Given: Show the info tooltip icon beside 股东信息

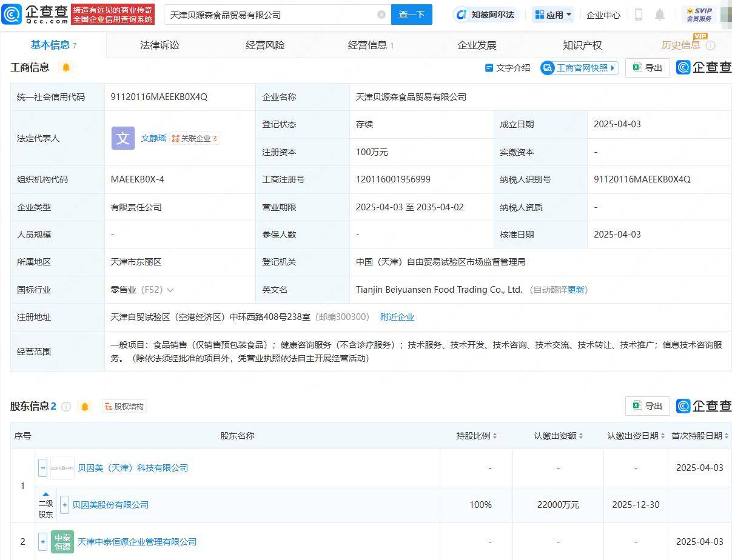Looking at the screenshot, I should pyautogui.click(x=66, y=407).
